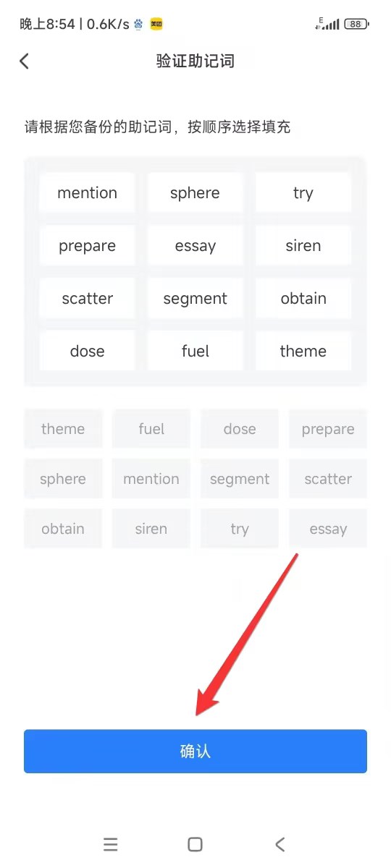The height and width of the screenshot is (868, 391).
Task: Tap the yellow Meituan notification icon
Action: click(156, 24)
